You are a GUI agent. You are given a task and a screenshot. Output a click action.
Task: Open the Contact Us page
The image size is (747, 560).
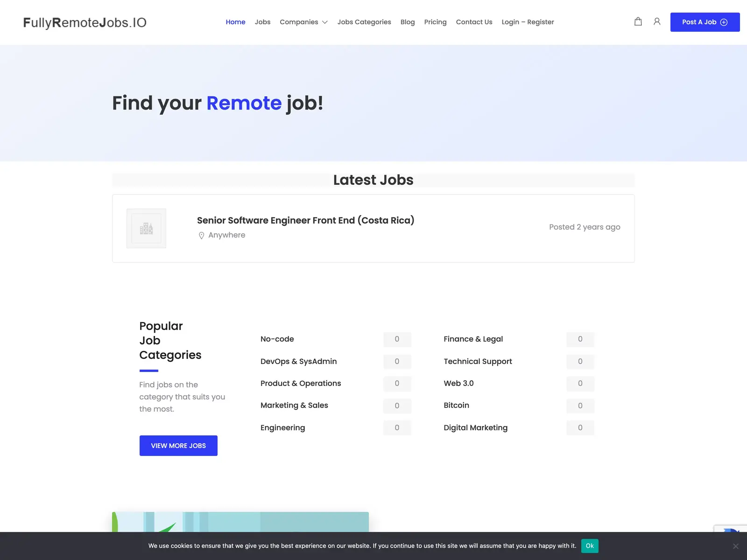474,22
